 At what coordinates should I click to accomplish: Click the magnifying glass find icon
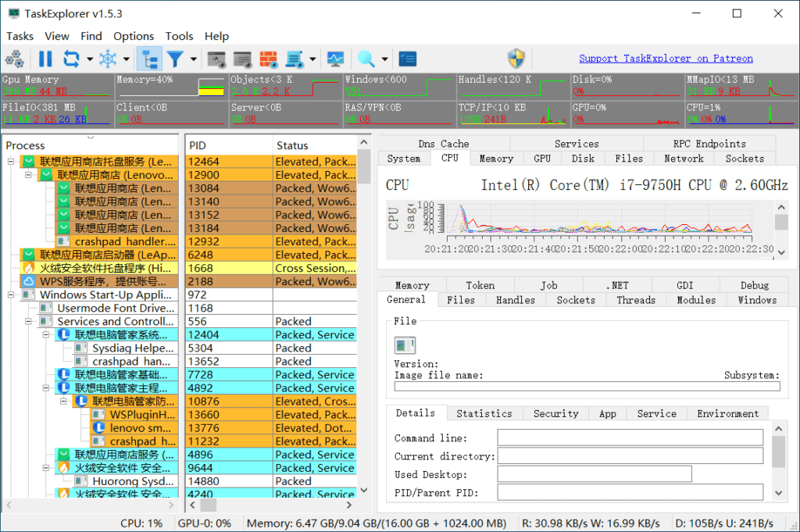(366, 59)
